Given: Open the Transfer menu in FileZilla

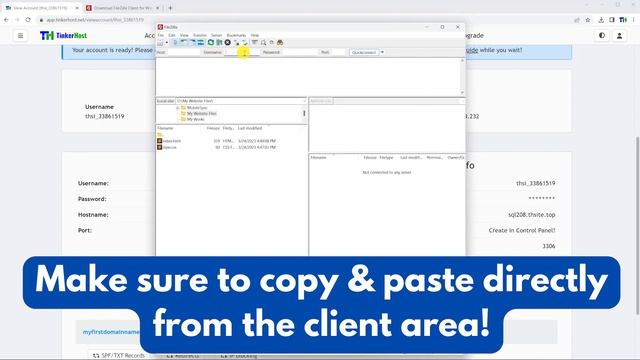Looking at the screenshot, I should pos(200,35).
